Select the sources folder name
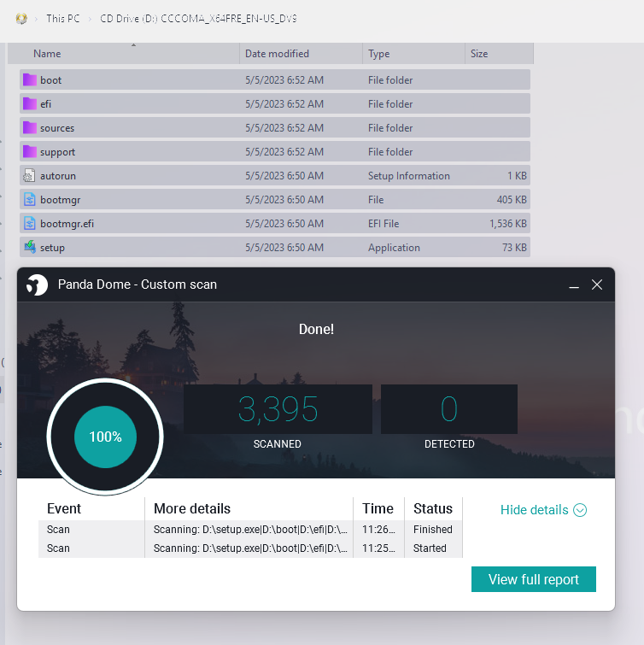This screenshot has height=645, width=644. tap(57, 128)
